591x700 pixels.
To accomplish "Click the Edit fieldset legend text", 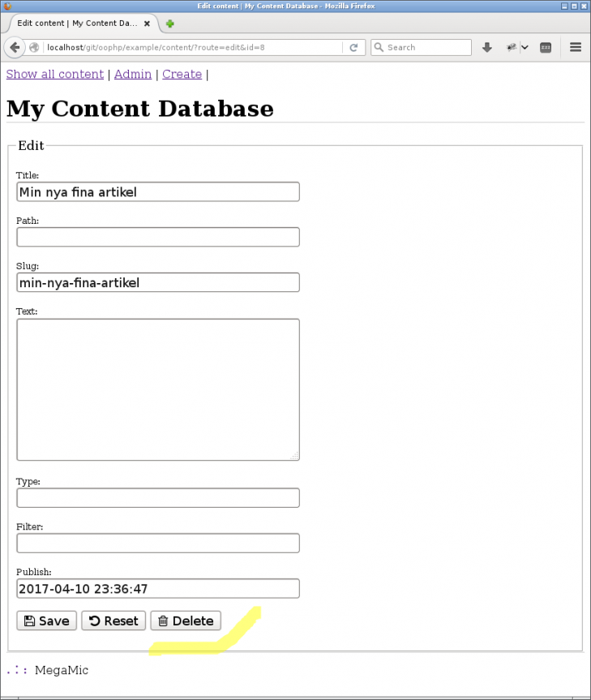I will pos(32,145).
